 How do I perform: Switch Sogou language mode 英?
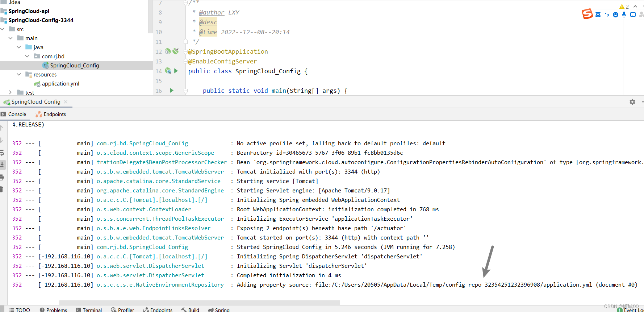click(x=598, y=14)
